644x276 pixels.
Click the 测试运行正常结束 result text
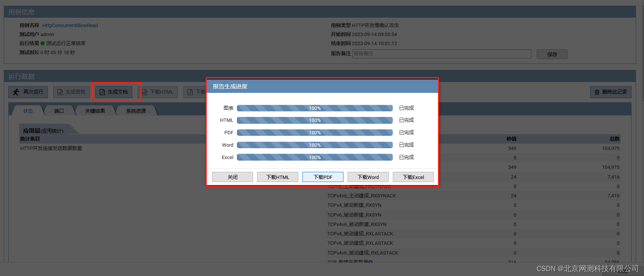[x=66, y=43]
